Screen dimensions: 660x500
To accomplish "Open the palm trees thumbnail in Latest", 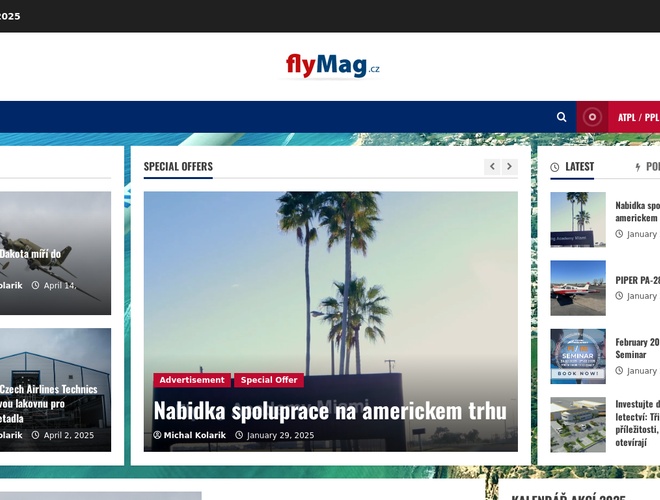I will point(577,219).
